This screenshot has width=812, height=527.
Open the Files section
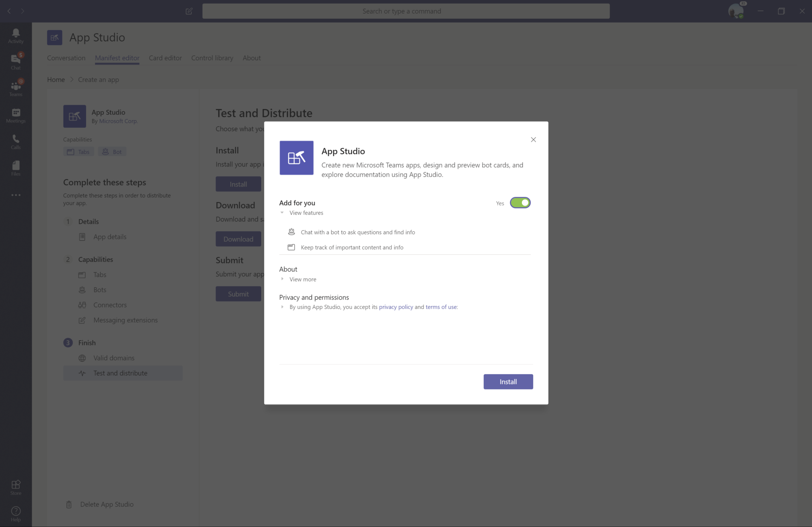[x=15, y=168]
